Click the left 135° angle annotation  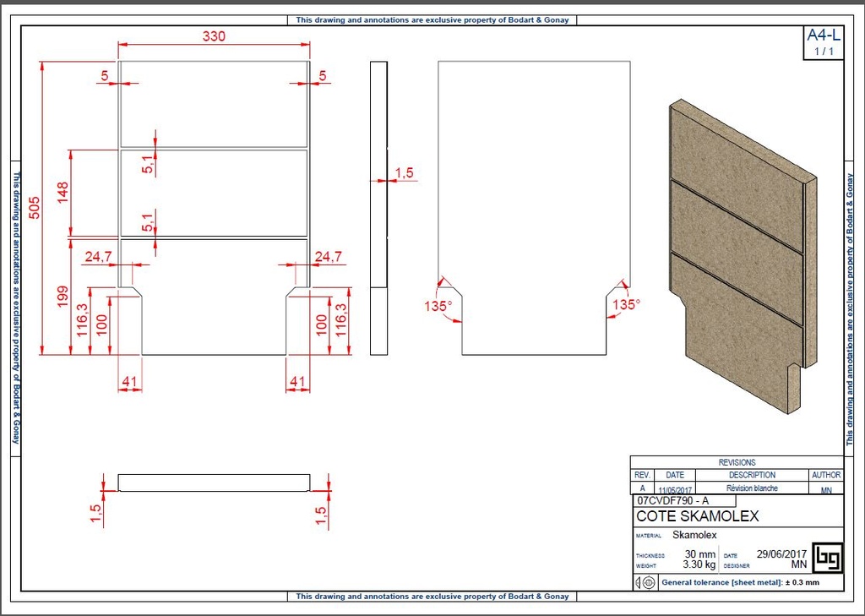pos(438,306)
